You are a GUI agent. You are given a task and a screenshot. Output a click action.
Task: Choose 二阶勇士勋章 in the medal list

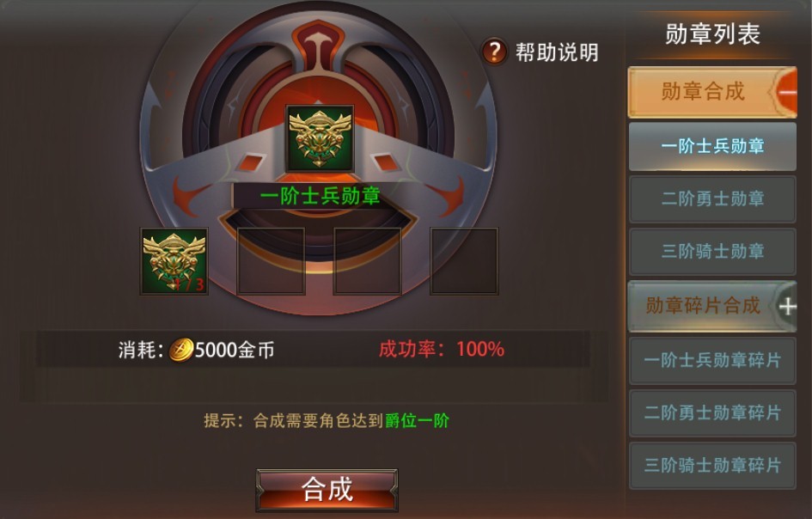pyautogui.click(x=712, y=198)
